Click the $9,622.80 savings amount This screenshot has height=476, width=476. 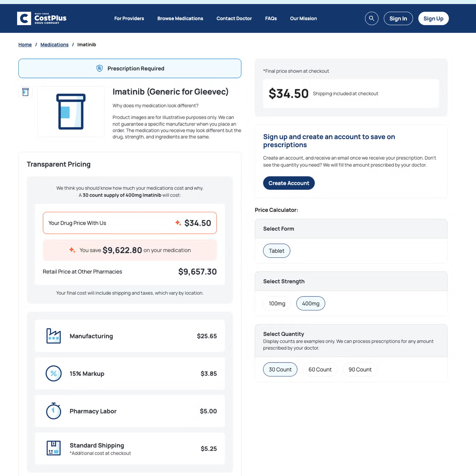coord(122,250)
